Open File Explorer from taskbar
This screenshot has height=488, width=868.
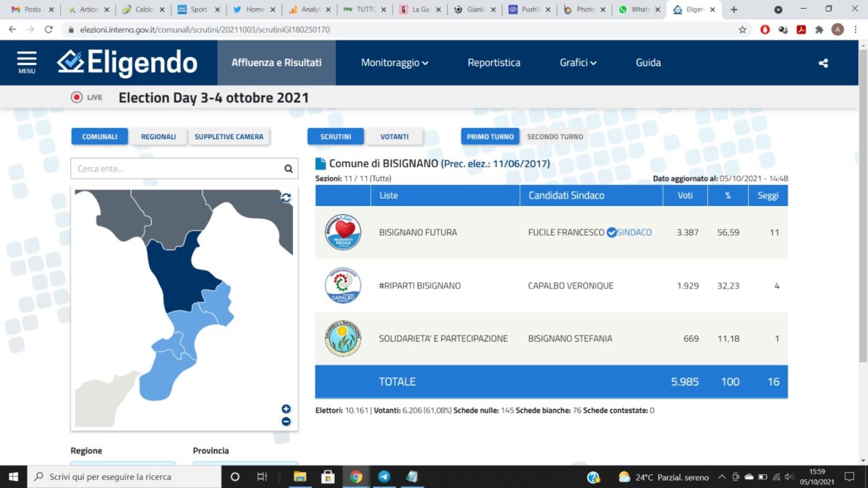(300, 477)
